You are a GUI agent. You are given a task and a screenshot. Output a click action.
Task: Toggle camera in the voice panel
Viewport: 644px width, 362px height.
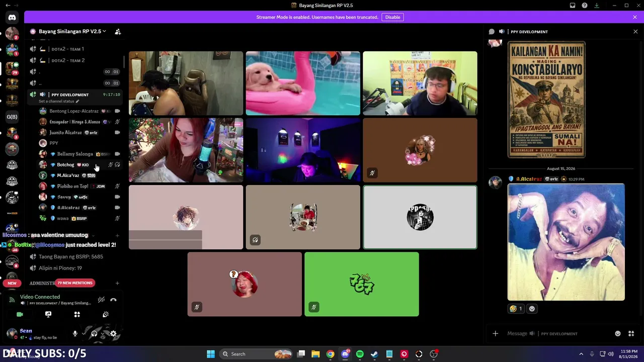(20, 314)
